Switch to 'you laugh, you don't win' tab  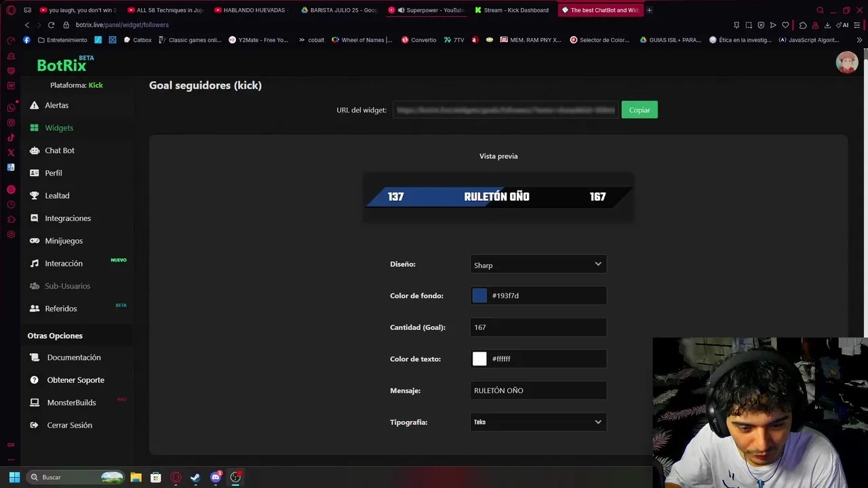78,10
